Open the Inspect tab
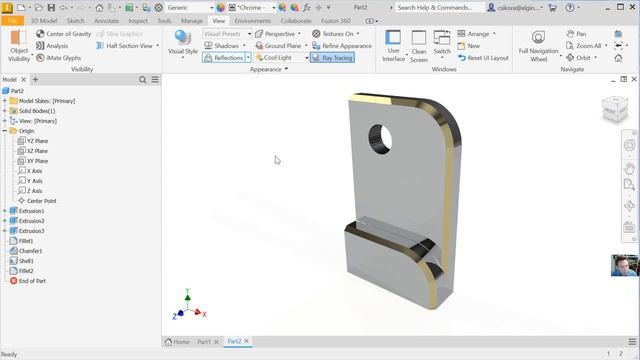Image resolution: width=640 pixels, height=360 pixels. click(138, 20)
